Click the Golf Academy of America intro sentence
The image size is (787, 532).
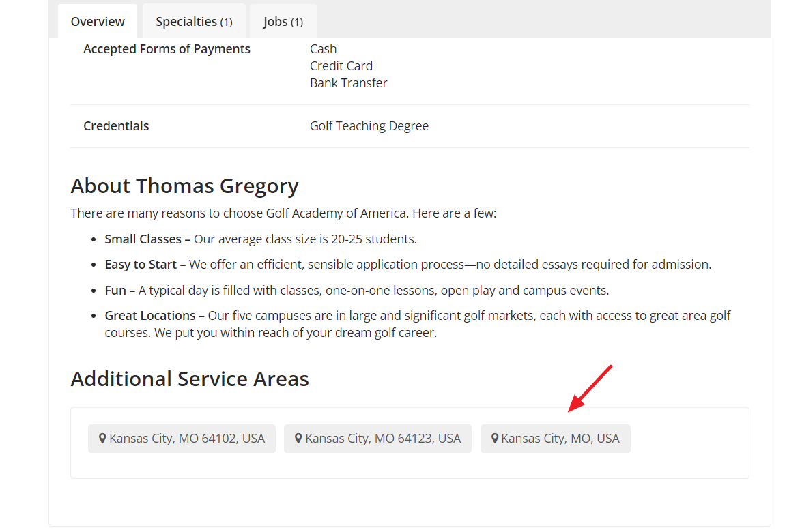tap(283, 213)
